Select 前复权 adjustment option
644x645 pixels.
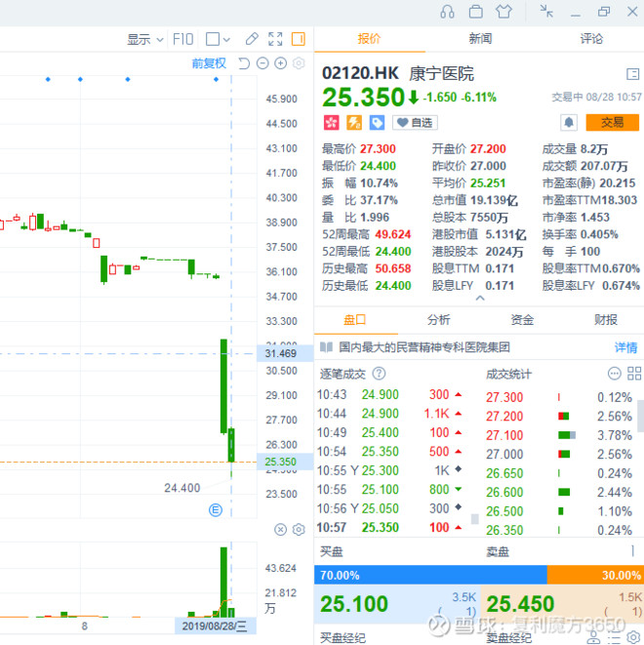click(209, 63)
